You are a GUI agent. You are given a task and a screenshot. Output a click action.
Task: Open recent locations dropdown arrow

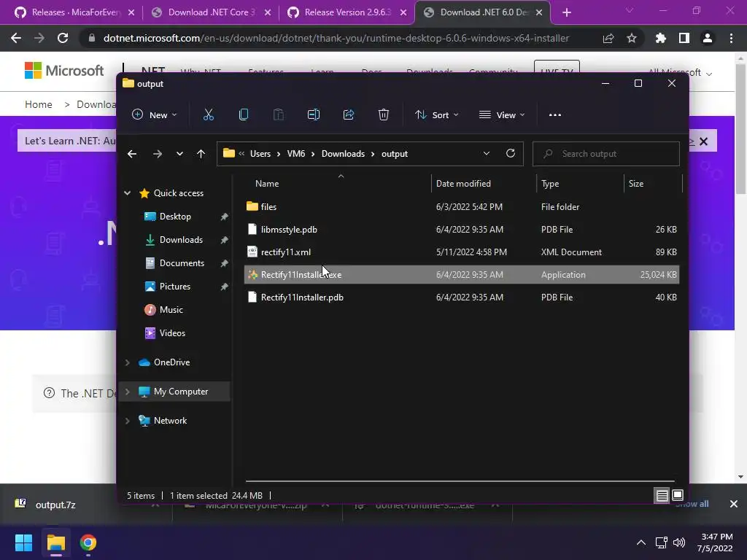click(x=179, y=154)
